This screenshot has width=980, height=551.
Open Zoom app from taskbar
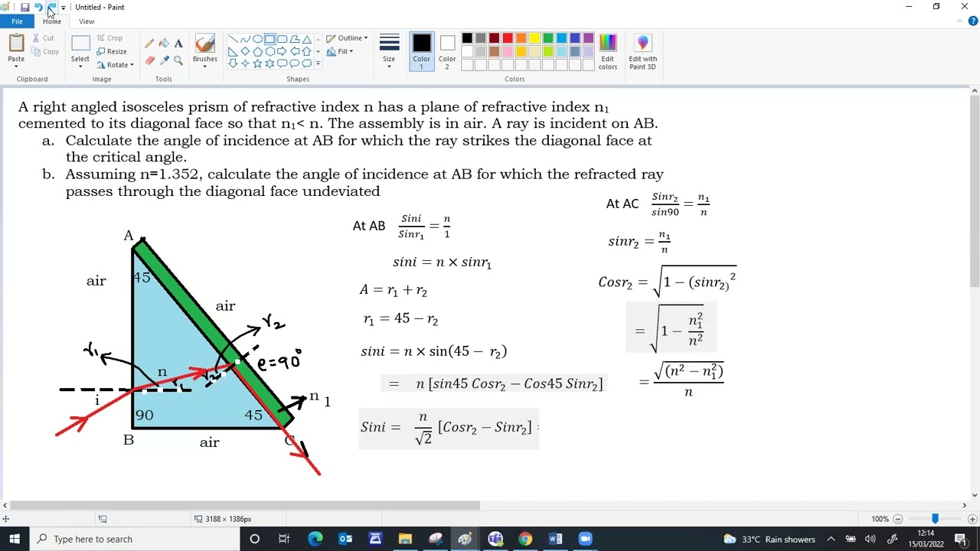tap(585, 539)
